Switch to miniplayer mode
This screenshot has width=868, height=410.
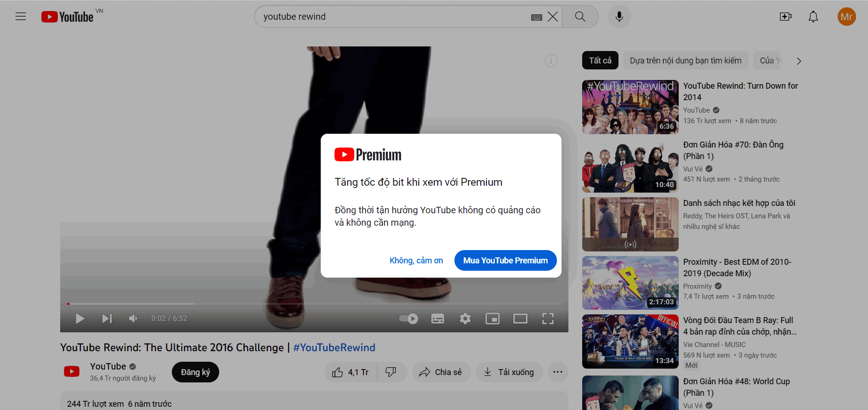[x=493, y=319]
